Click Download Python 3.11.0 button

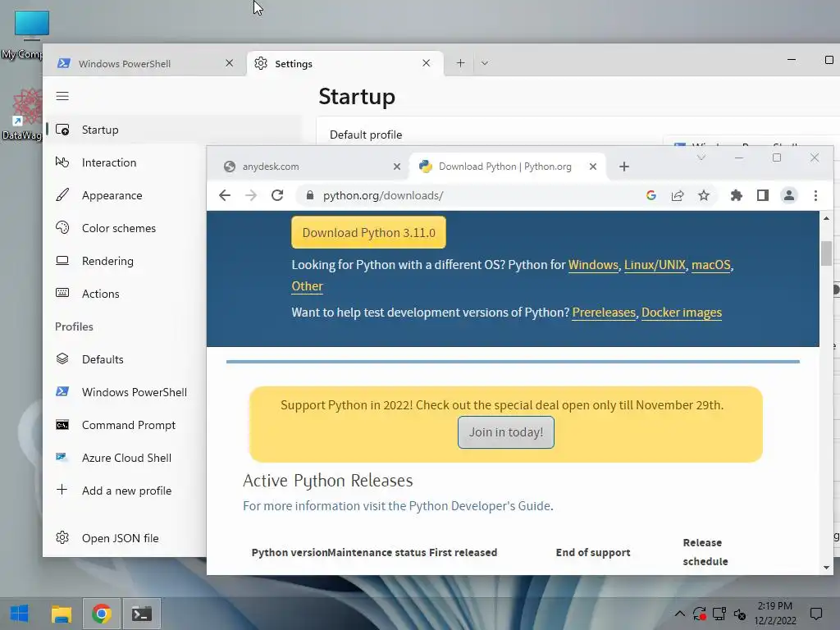(x=368, y=232)
